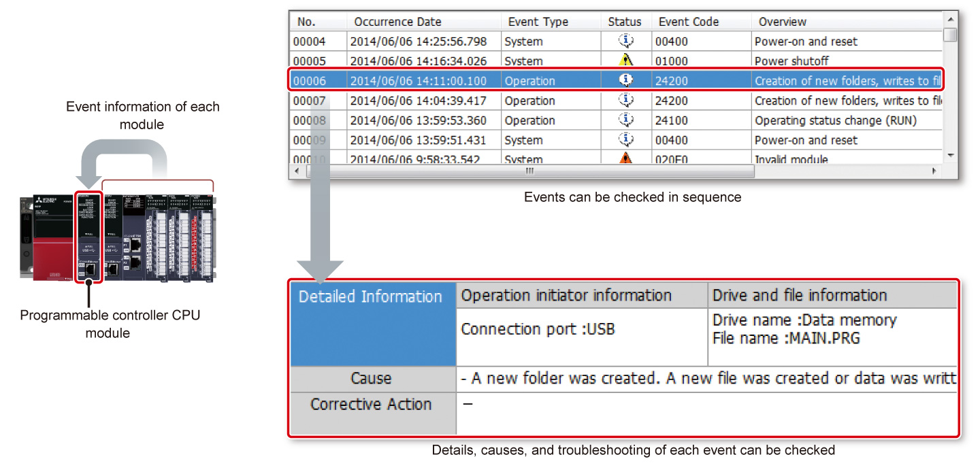The image size is (980, 476).
Task: Click the Overview column header
Action: [x=783, y=22]
